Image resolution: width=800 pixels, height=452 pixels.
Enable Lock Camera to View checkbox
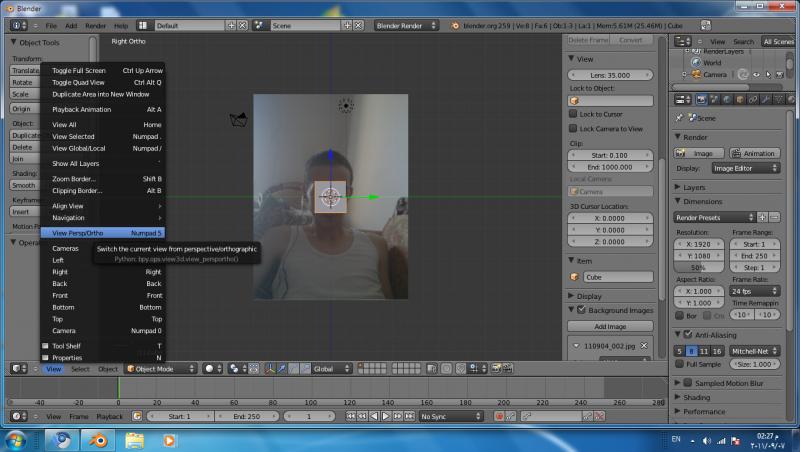pyautogui.click(x=573, y=129)
